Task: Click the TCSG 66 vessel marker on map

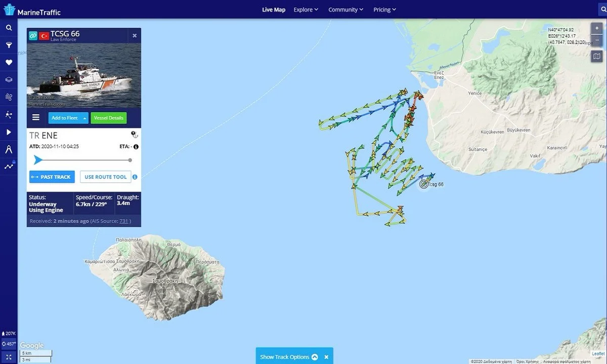Action: [424, 184]
